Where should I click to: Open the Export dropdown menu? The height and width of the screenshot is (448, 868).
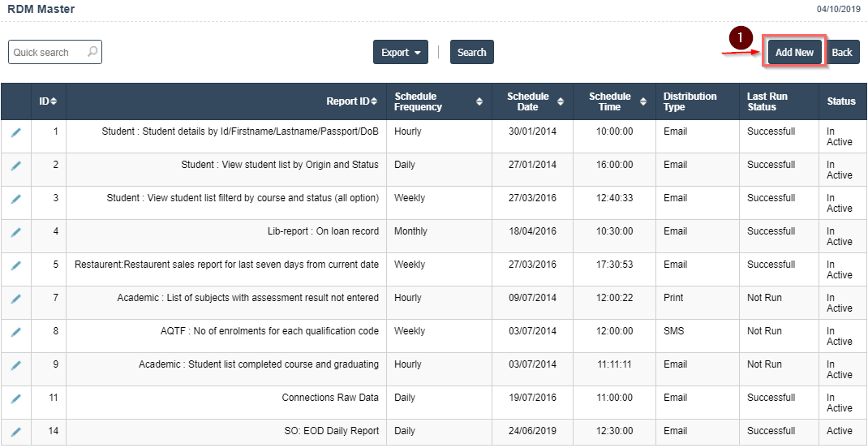click(x=401, y=52)
